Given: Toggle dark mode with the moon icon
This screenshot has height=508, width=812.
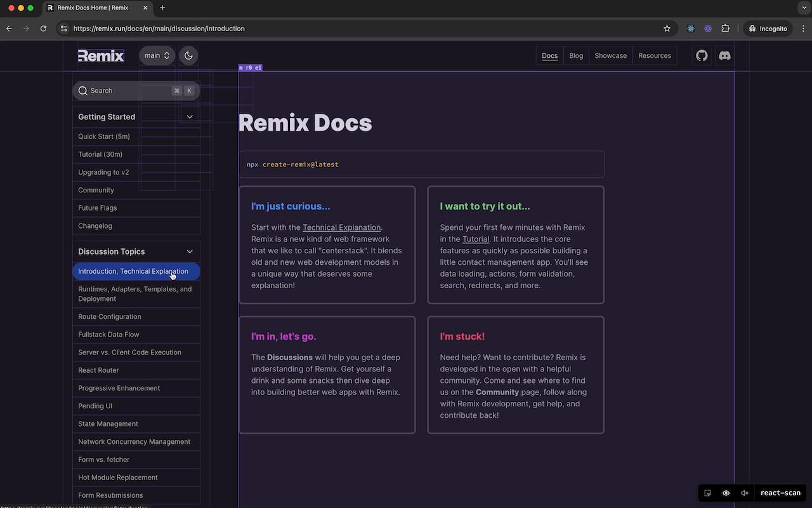Looking at the screenshot, I should (188, 55).
